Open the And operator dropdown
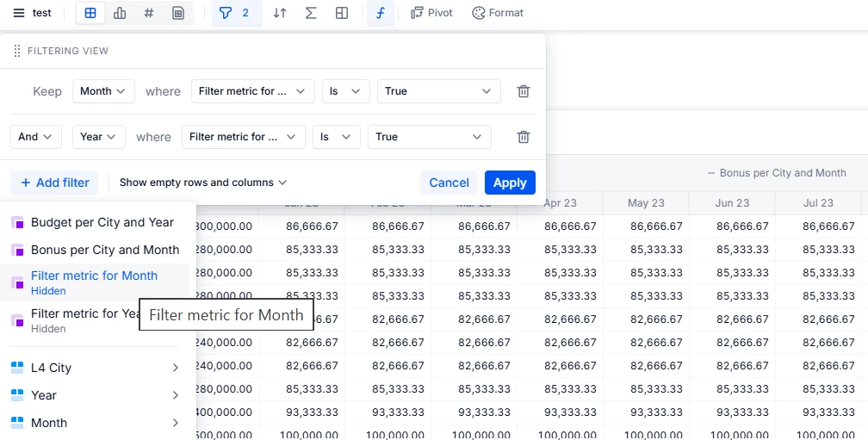This screenshot has height=440, width=868. pos(35,137)
